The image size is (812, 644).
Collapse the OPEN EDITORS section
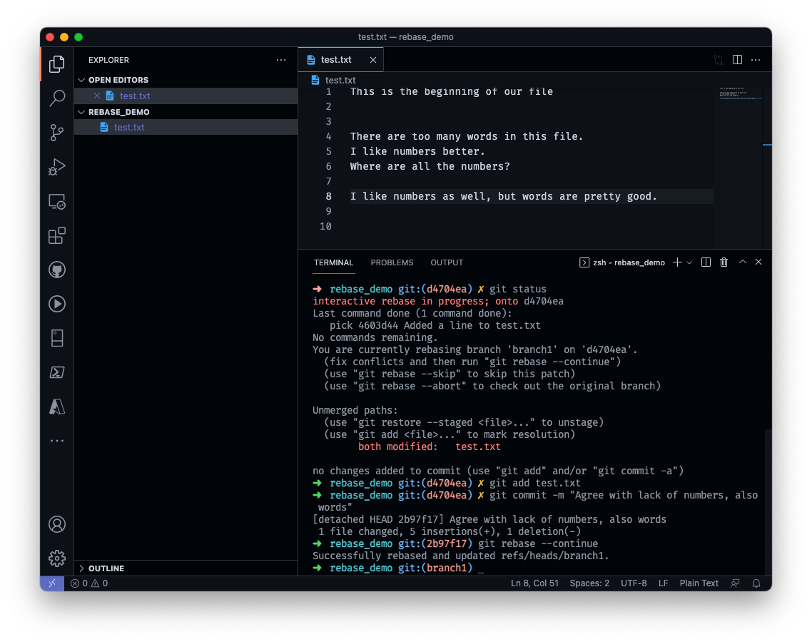coord(81,81)
